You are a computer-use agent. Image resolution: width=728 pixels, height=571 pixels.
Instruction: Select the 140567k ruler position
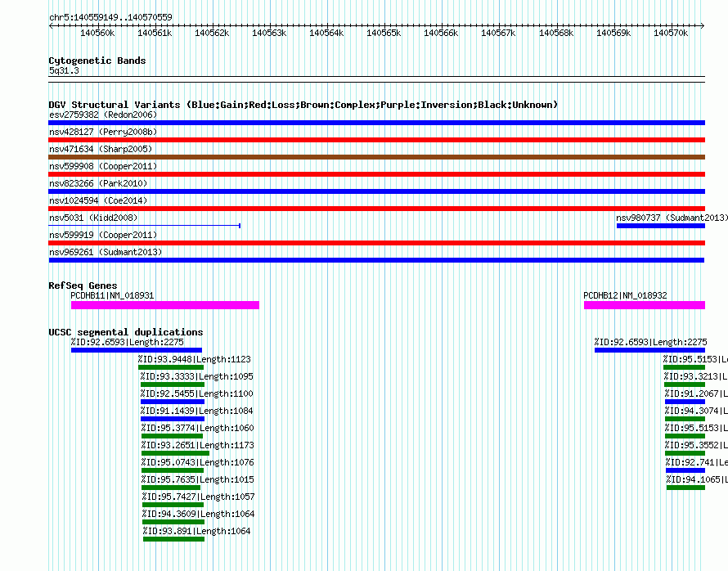click(498, 33)
